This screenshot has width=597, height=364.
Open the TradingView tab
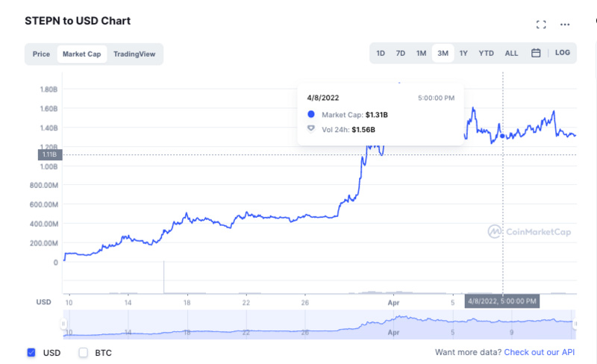coord(135,54)
